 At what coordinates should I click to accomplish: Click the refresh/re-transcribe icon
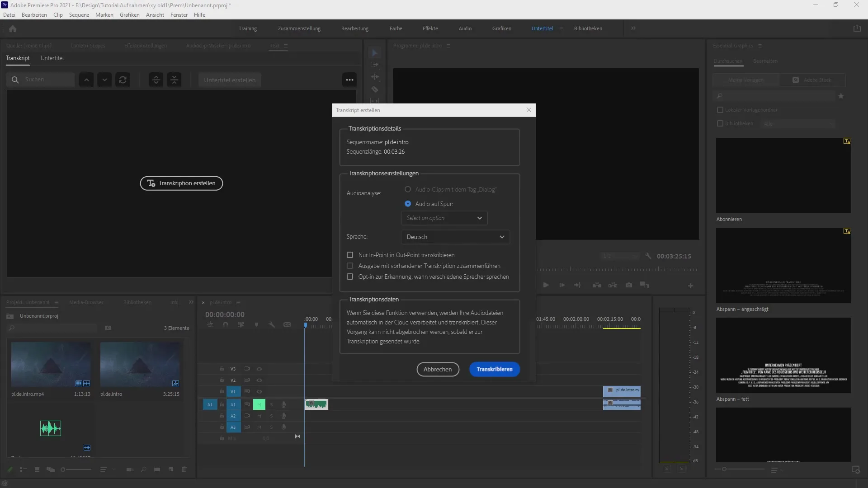pyautogui.click(x=123, y=80)
